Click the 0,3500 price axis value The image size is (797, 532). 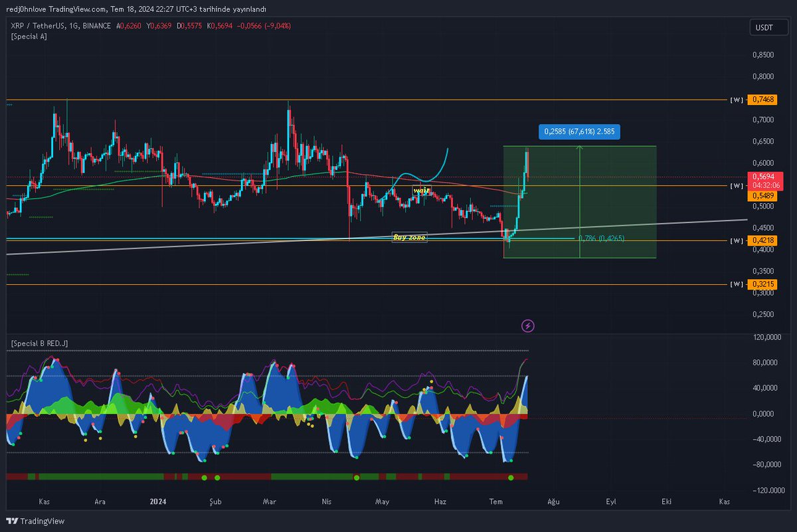tap(764, 271)
